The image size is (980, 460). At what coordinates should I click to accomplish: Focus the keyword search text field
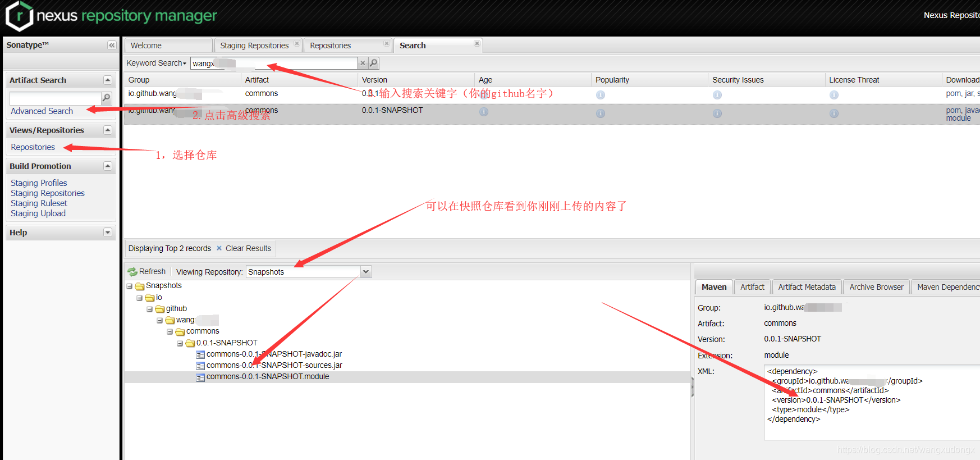pyautogui.click(x=274, y=63)
